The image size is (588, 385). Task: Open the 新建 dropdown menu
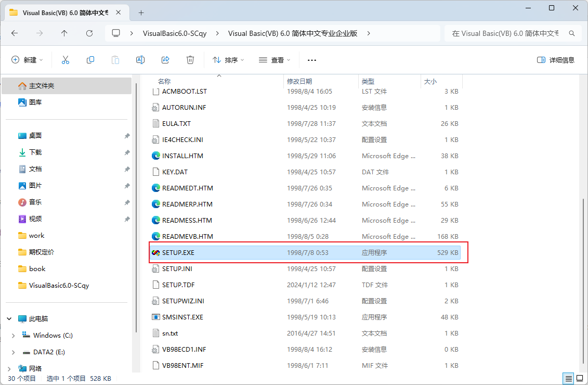coord(28,60)
